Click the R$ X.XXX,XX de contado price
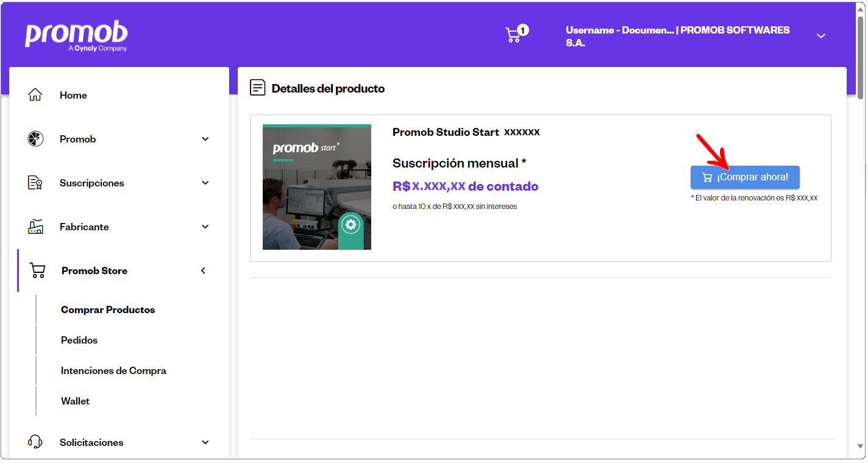The image size is (868, 463). (x=466, y=186)
